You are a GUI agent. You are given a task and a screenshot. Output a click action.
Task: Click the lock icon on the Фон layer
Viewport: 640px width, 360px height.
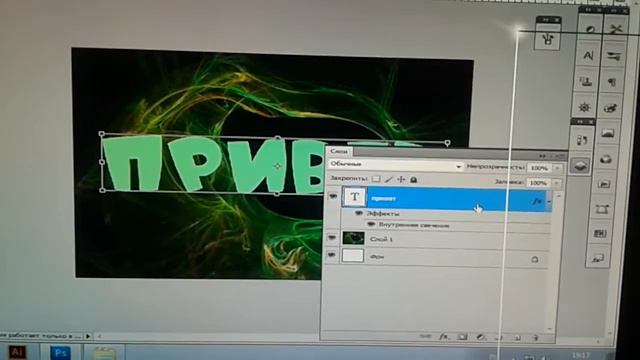tap(535, 259)
